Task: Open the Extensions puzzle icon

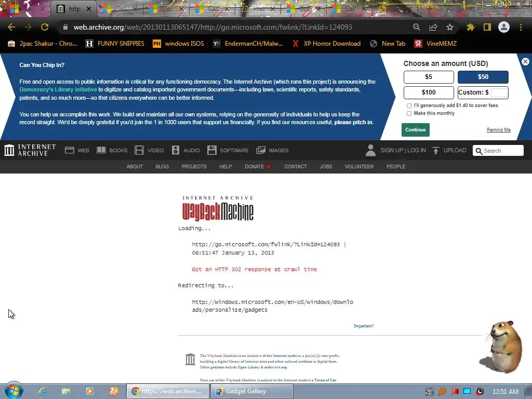Action: pos(470,27)
